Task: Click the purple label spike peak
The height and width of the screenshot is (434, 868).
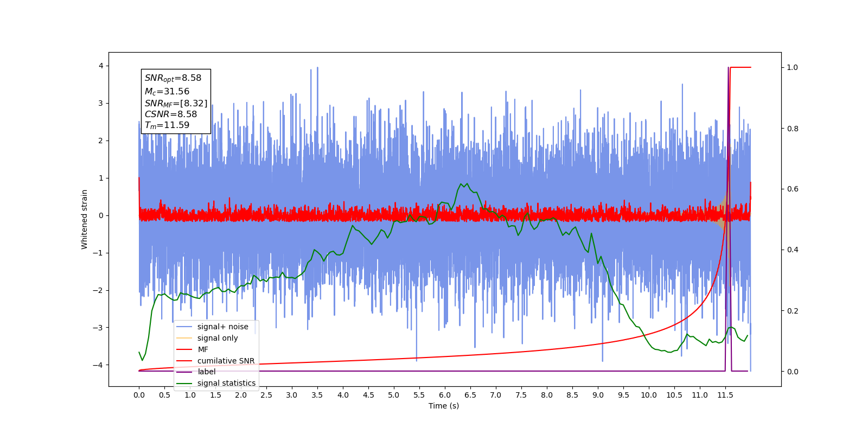Action: point(728,68)
